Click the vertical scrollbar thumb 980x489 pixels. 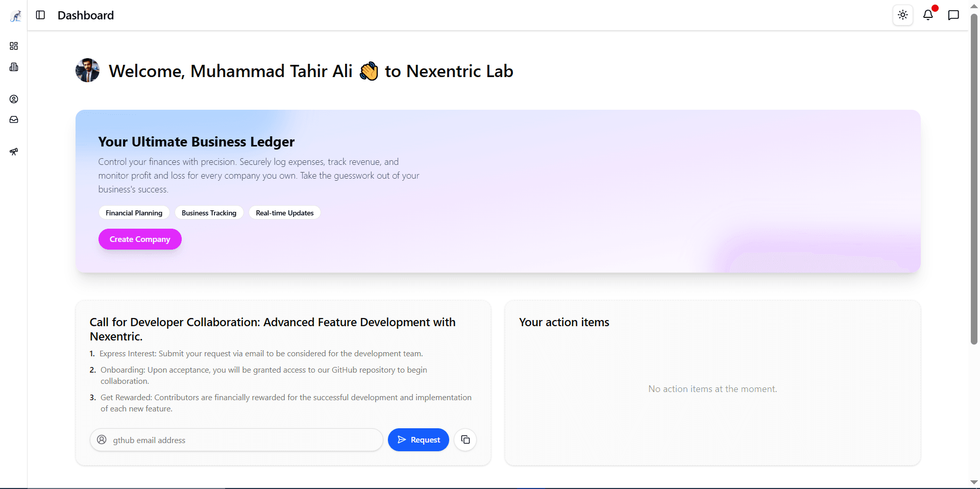(x=974, y=179)
